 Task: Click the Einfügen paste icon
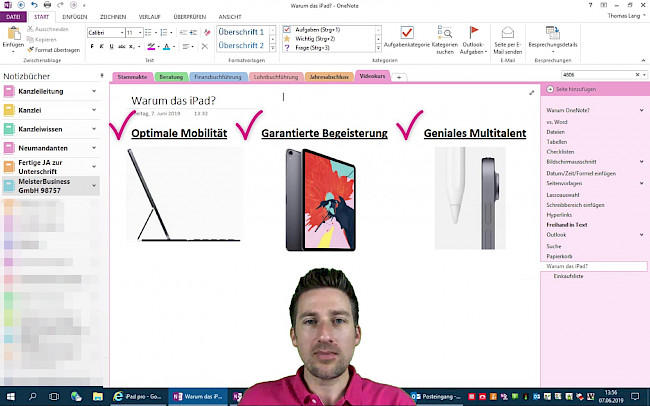tap(12, 35)
